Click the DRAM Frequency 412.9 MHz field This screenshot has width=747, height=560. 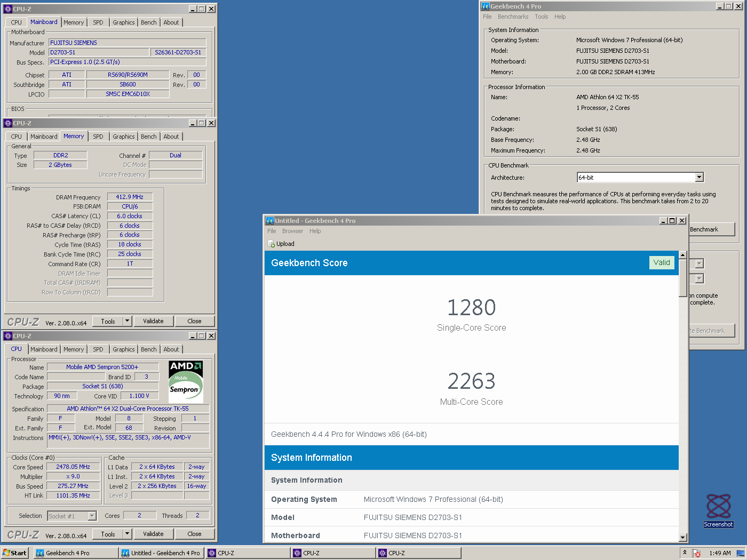tap(130, 197)
